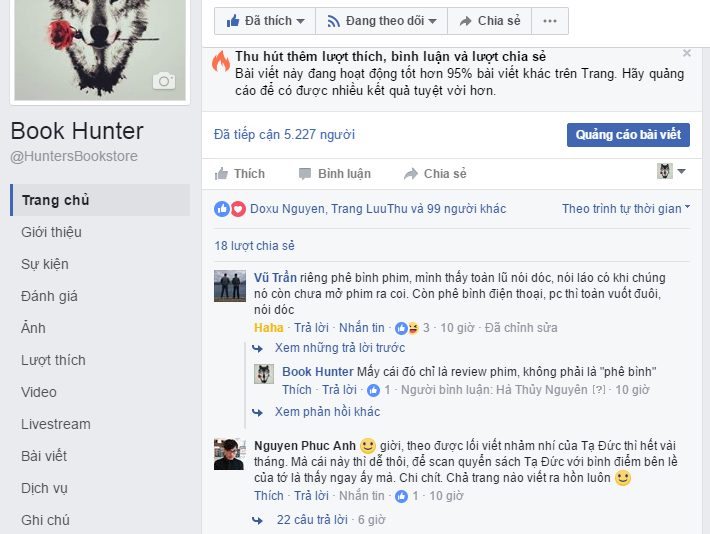Open the three-dots more options button
The image size is (710, 534).
(x=550, y=21)
